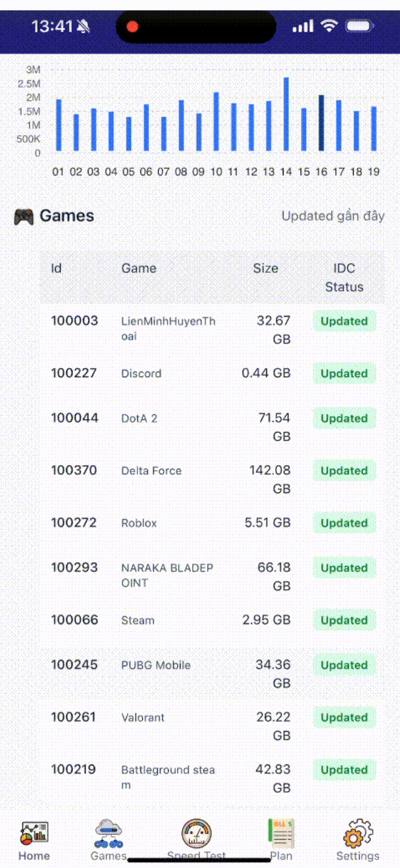Open the Home chart icon
This screenshot has height=868, width=400.
click(34, 833)
